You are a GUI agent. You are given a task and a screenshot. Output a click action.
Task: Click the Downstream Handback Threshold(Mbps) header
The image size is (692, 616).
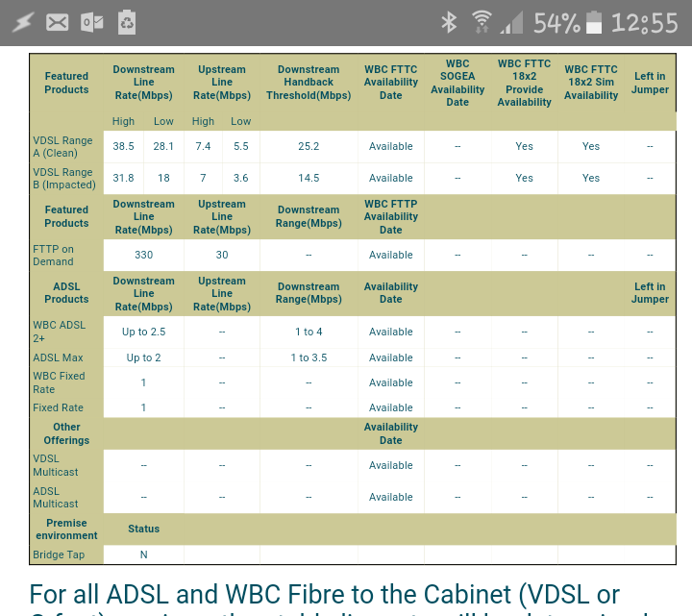click(309, 82)
